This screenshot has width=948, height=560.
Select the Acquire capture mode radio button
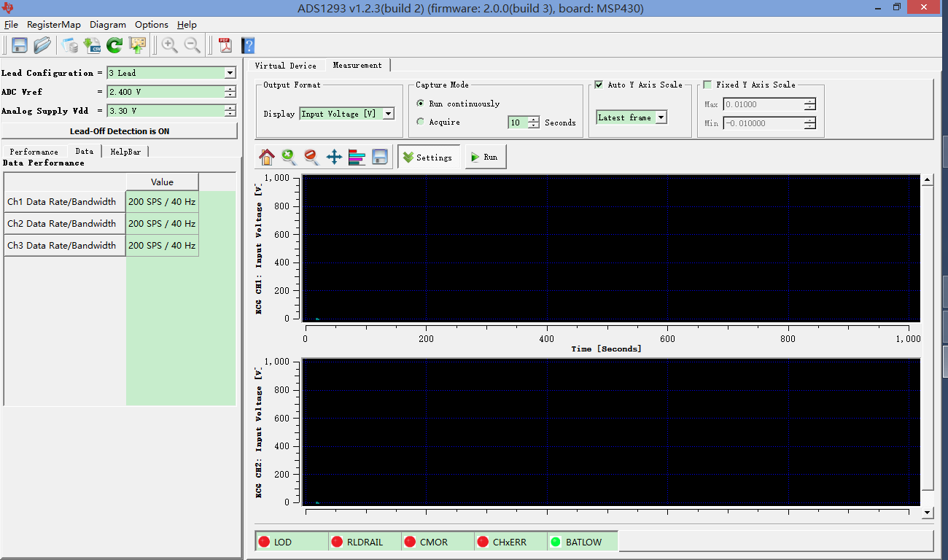420,122
